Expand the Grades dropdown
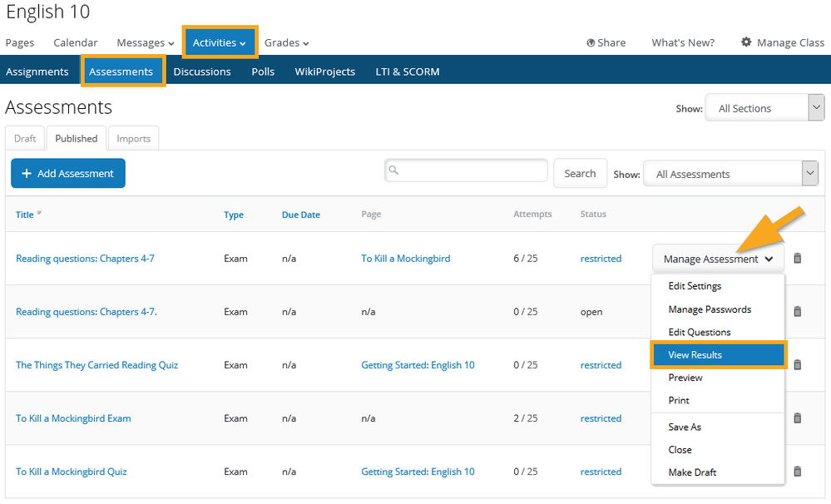Viewport: 831px width, 504px height. click(287, 42)
